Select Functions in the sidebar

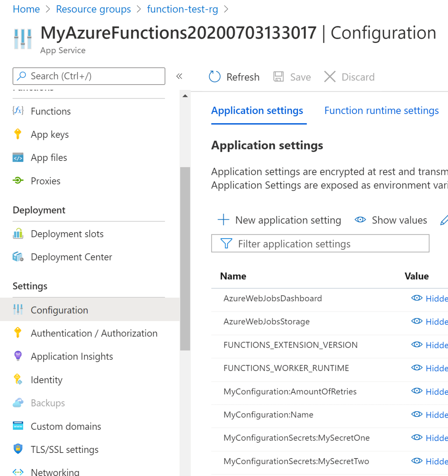coord(50,111)
